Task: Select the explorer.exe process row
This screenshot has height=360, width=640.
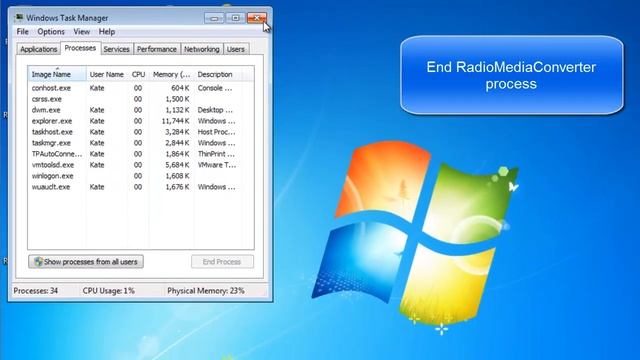Action: click(x=141, y=121)
